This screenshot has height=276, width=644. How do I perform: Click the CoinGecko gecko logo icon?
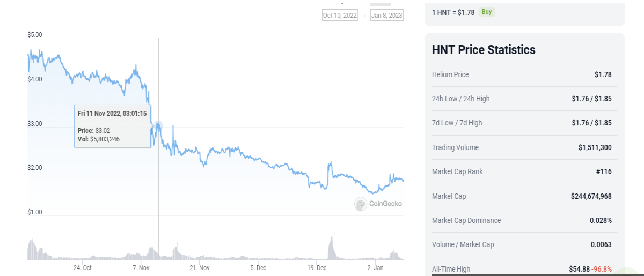point(361,204)
